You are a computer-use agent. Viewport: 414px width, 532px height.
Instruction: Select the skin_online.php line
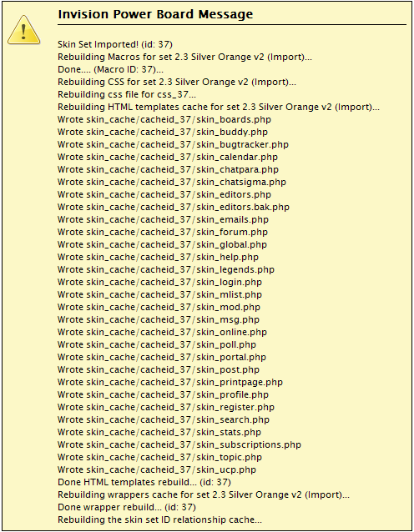tap(162, 333)
